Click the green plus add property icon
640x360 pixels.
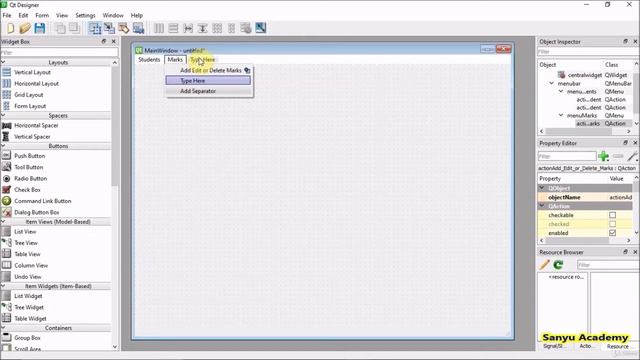[603, 156]
